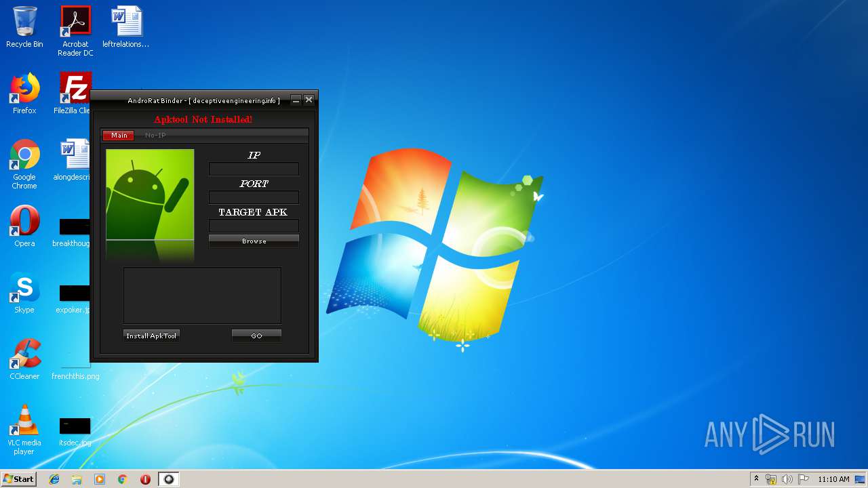The height and width of the screenshot is (488, 868).
Task: Open Action Center flag icon
Action: pyautogui.click(x=803, y=479)
